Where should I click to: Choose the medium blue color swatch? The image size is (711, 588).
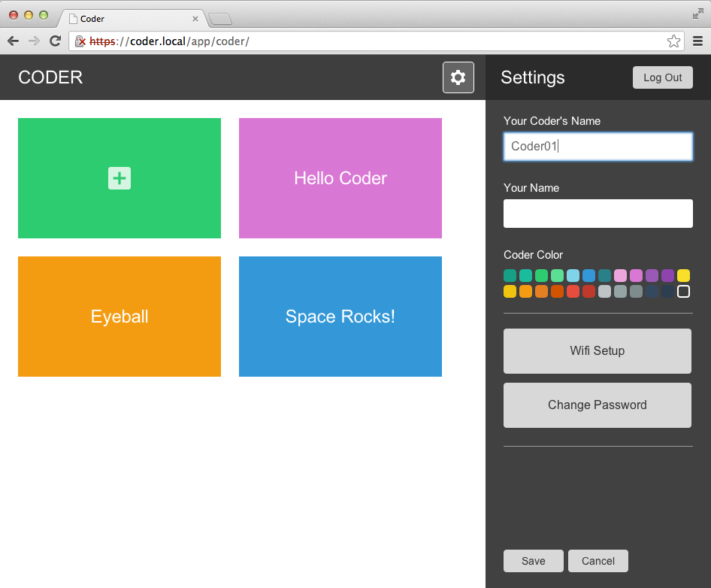588,275
